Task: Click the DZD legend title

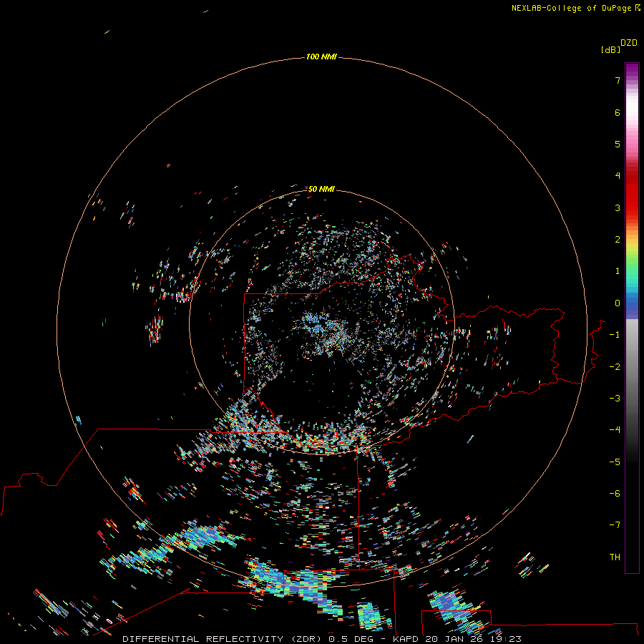Action: [x=629, y=43]
